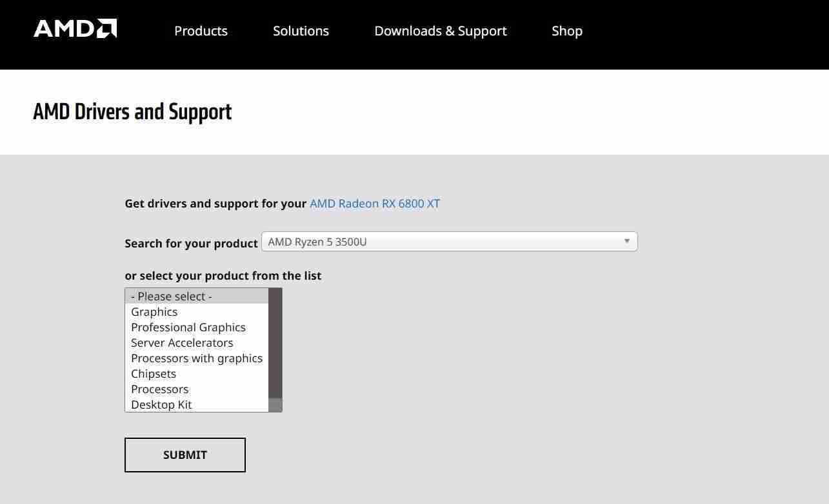Open the Products menu
829x504 pixels.
[x=201, y=31]
